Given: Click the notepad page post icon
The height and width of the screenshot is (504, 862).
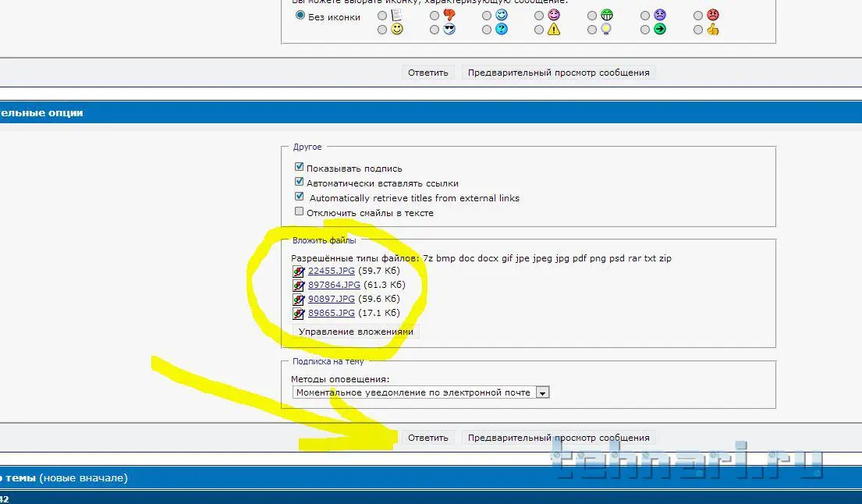Looking at the screenshot, I should coord(396,15).
